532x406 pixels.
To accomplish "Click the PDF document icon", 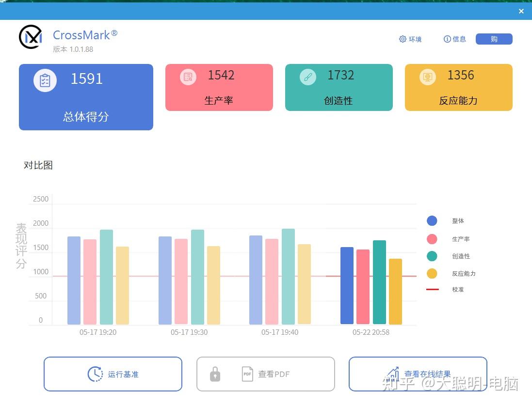I will (x=247, y=374).
